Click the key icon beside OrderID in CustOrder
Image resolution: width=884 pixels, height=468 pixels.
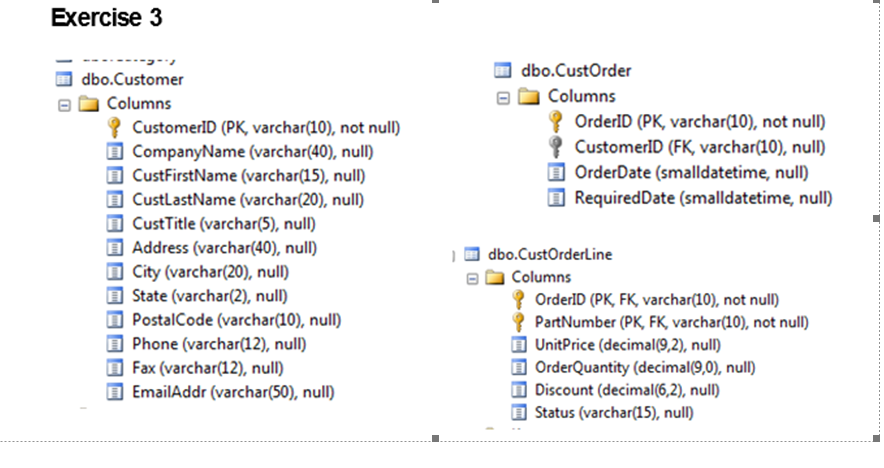tap(555, 121)
